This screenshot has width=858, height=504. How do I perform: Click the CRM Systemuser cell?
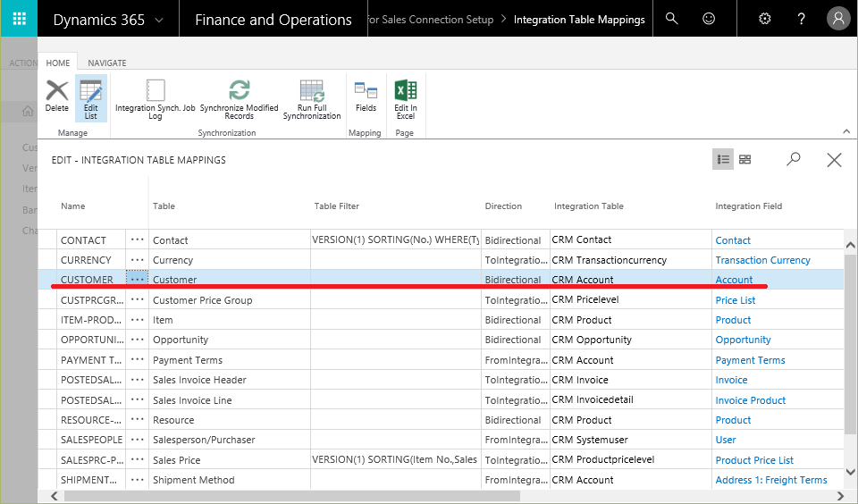click(631, 440)
